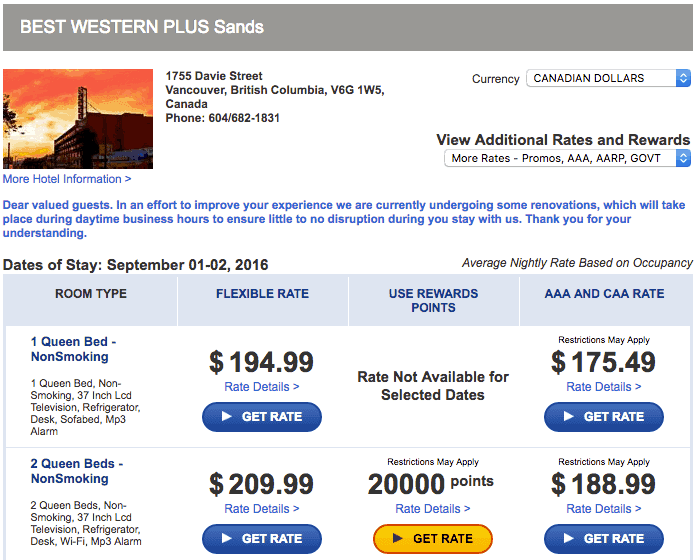The image size is (700, 560).
Task: View Rate Details under $175.49
Action: [x=604, y=387]
